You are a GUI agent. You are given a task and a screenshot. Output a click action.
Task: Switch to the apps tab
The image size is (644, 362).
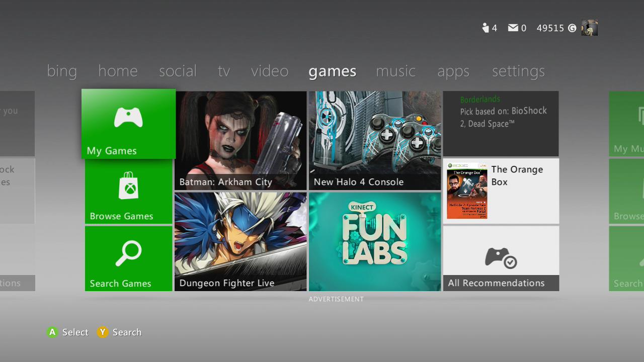pos(453,72)
